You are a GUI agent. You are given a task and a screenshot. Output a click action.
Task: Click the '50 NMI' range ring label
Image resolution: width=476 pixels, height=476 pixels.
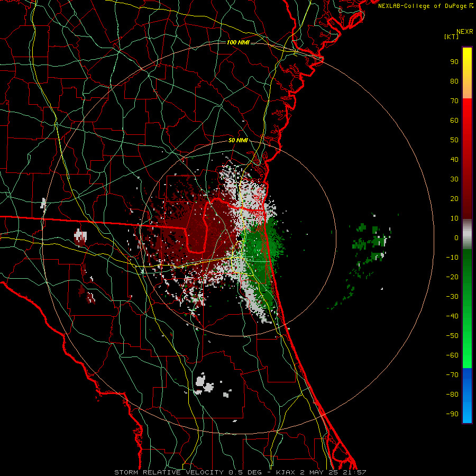[238, 140]
